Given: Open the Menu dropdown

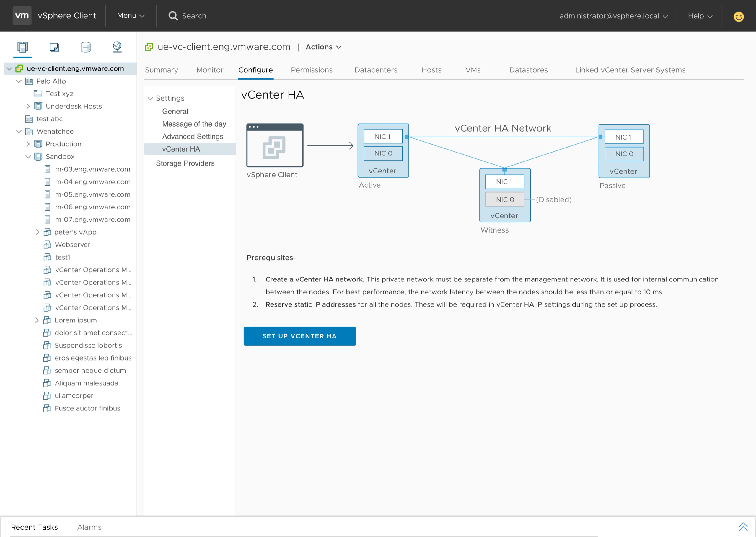Looking at the screenshot, I should [131, 16].
